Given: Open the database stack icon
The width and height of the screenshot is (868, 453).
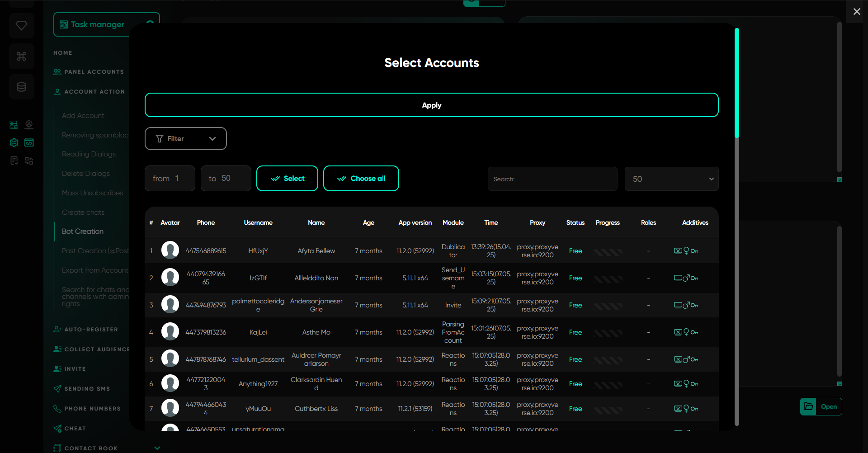Looking at the screenshot, I should [x=21, y=87].
